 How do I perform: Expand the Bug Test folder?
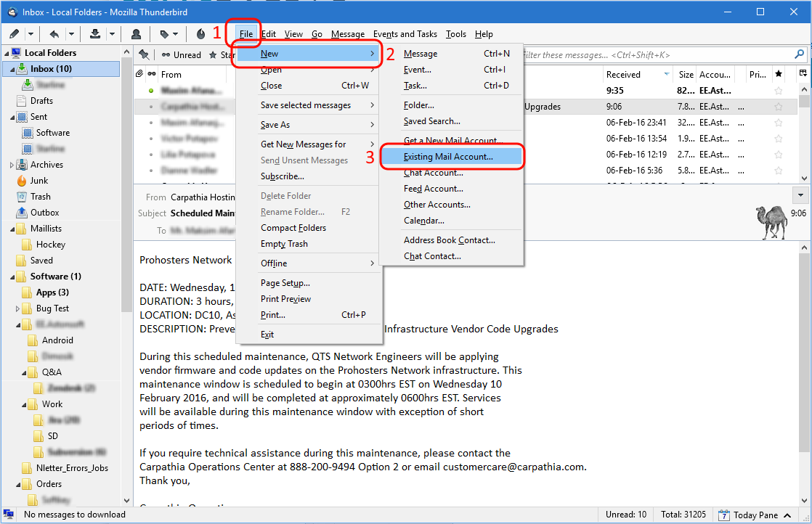click(17, 309)
